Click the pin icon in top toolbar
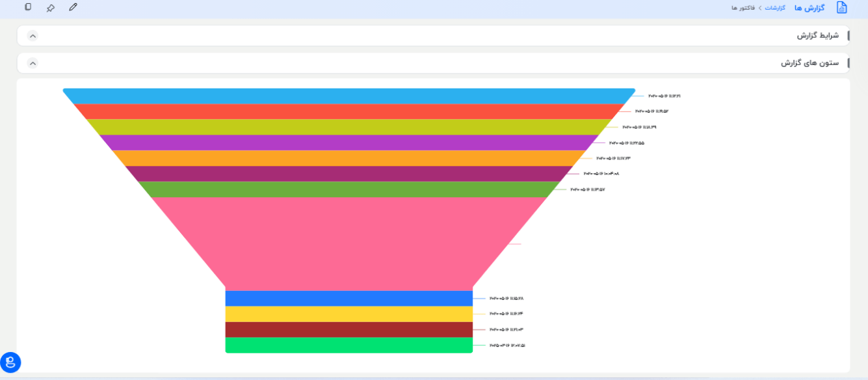Screen dimensions: 868x380 [x=50, y=8]
